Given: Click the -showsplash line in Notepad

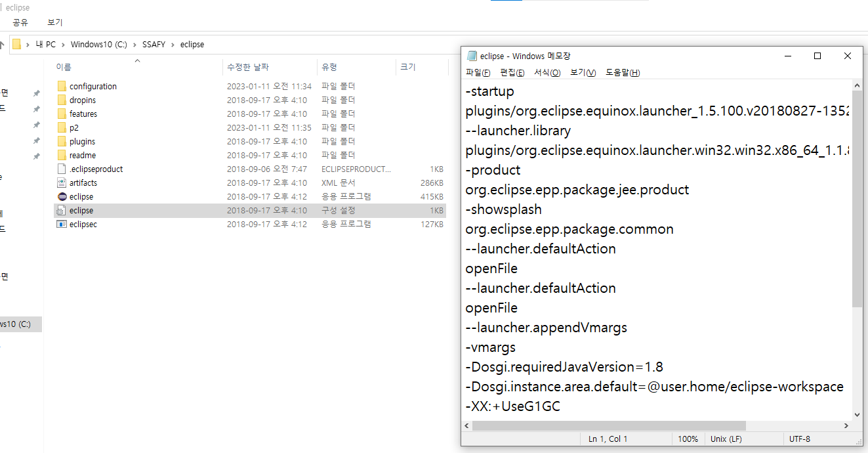Looking at the screenshot, I should click(x=504, y=209).
